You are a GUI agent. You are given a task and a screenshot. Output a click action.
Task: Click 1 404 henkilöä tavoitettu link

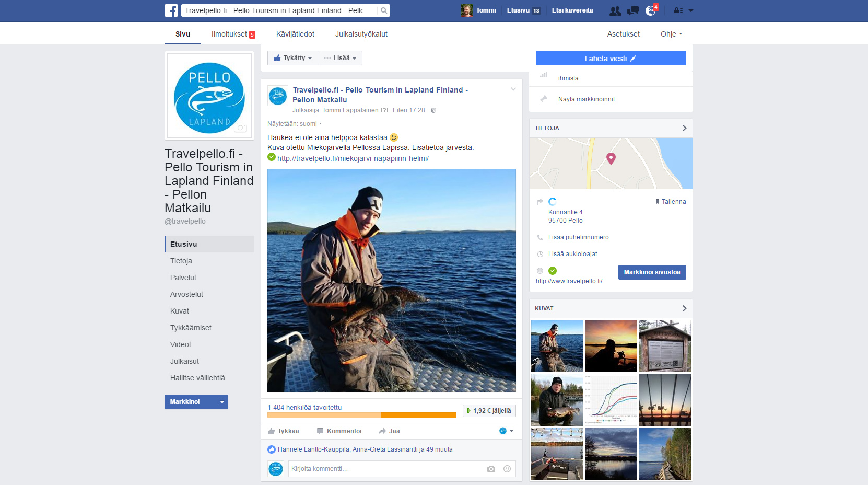tap(304, 407)
